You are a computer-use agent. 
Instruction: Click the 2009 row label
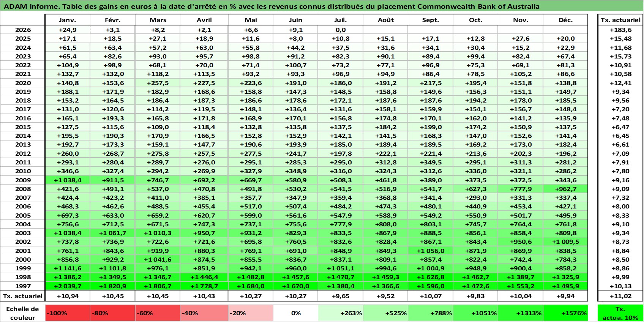(x=23, y=180)
